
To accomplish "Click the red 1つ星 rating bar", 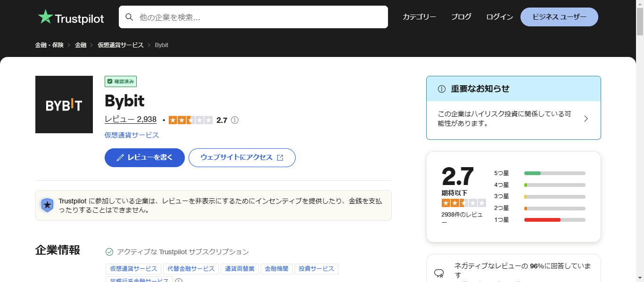I will point(542,219).
